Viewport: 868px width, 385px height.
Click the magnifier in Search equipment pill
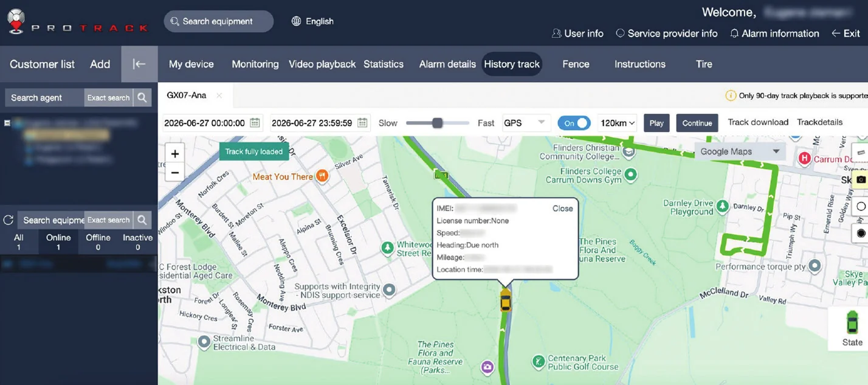pyautogui.click(x=174, y=21)
